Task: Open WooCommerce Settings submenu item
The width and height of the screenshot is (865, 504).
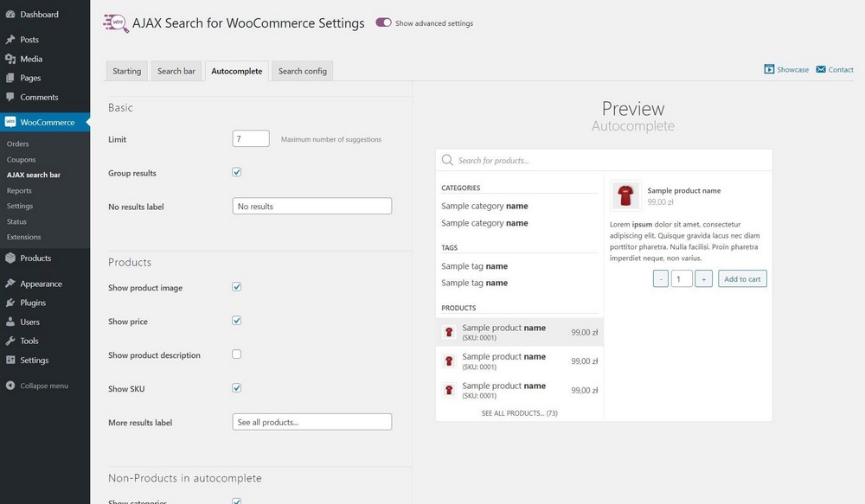Action: [20, 206]
